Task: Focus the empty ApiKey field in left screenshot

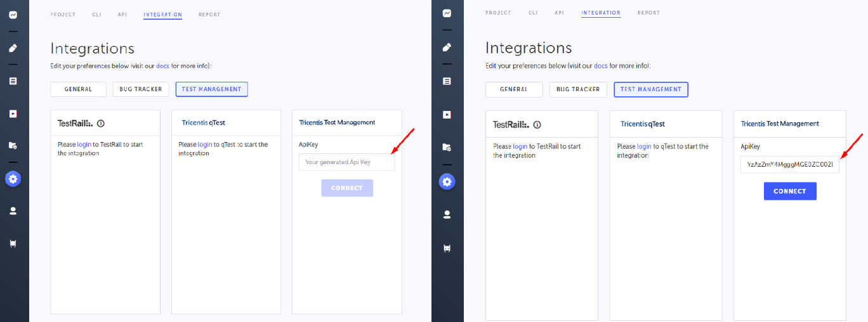Action: click(346, 162)
